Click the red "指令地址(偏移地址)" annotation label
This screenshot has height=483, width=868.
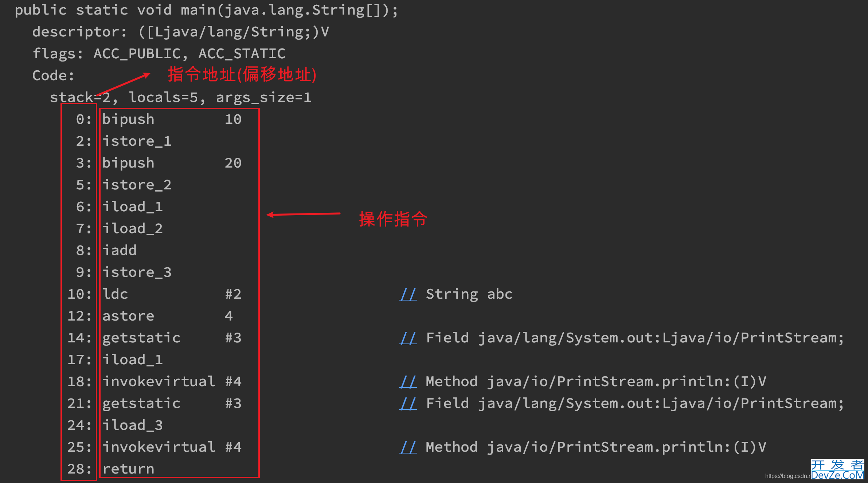click(x=242, y=75)
